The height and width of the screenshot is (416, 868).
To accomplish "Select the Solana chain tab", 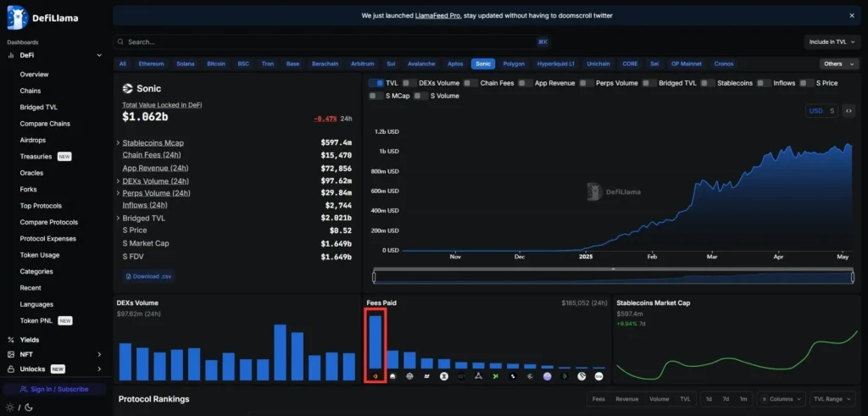I will [186, 64].
